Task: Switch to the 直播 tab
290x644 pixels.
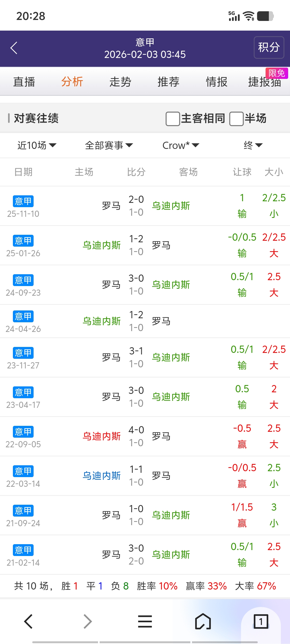Action: (24, 82)
